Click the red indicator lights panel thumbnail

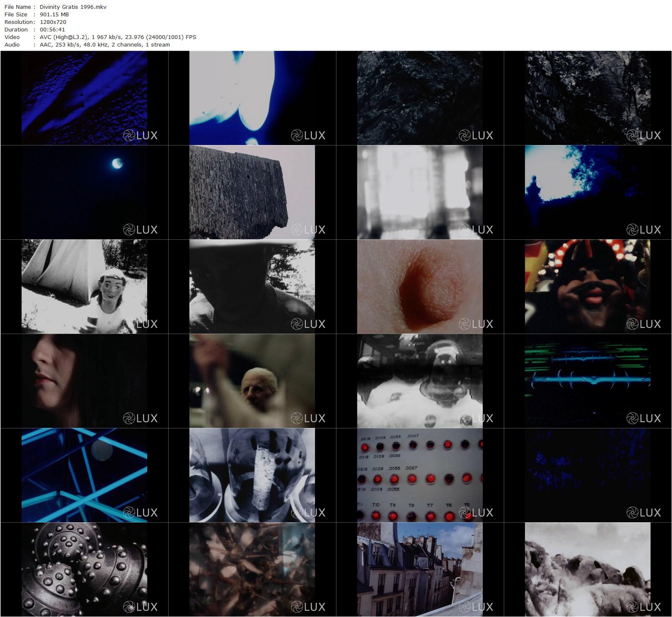click(420, 475)
